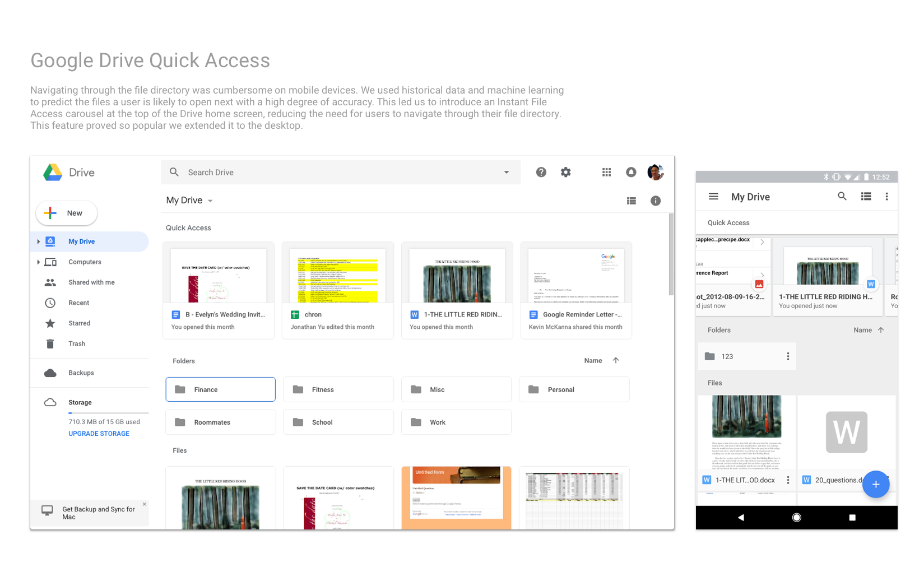Click the storage usage progress bar
924x572 pixels.
[109, 413]
